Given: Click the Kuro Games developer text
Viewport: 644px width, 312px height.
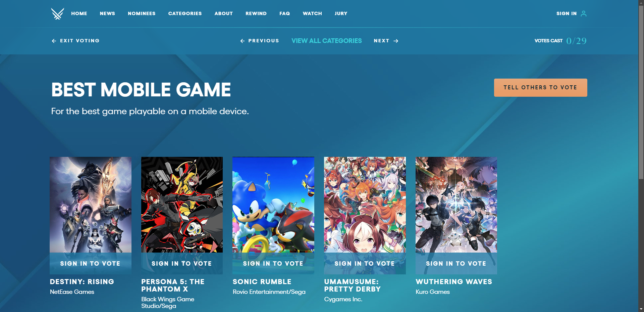Looking at the screenshot, I should [x=433, y=292].
